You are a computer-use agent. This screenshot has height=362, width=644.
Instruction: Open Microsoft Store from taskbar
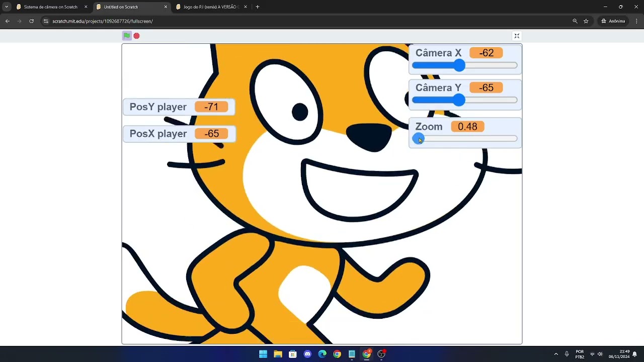coord(293,354)
